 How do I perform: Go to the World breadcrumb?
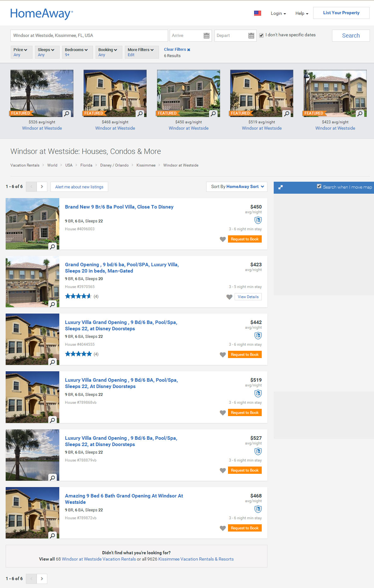[x=52, y=165]
